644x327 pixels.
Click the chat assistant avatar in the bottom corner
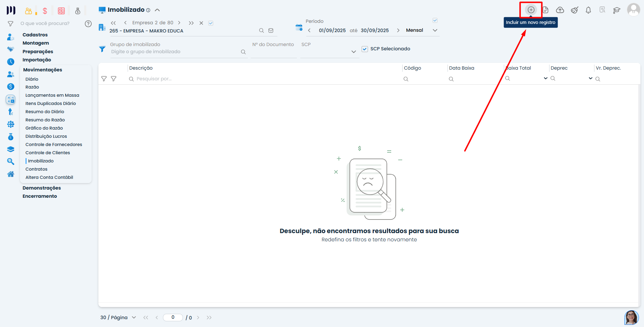(x=632, y=317)
